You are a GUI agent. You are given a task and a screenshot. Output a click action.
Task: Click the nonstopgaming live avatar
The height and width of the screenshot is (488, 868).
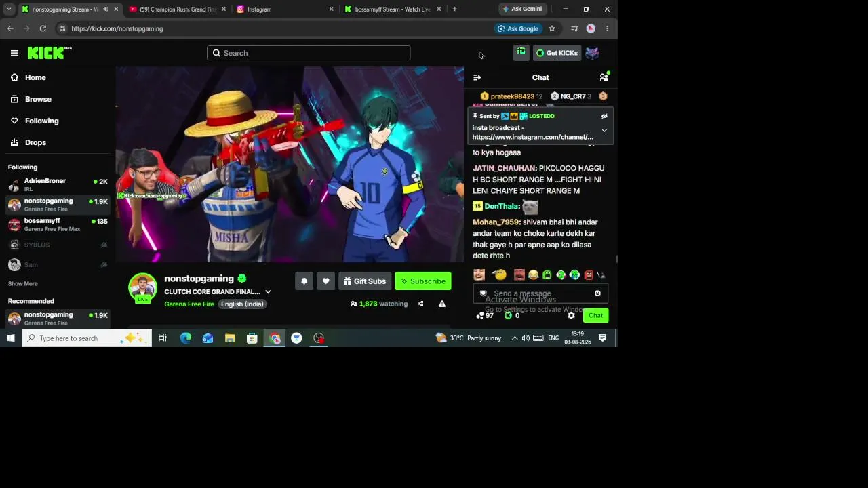(x=142, y=288)
